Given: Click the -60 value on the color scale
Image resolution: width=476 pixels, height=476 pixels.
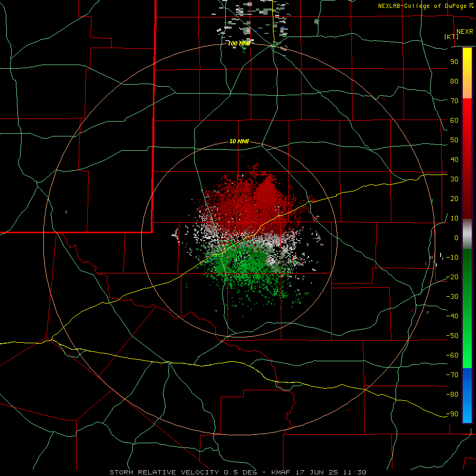Looking at the screenshot, I should [452, 355].
